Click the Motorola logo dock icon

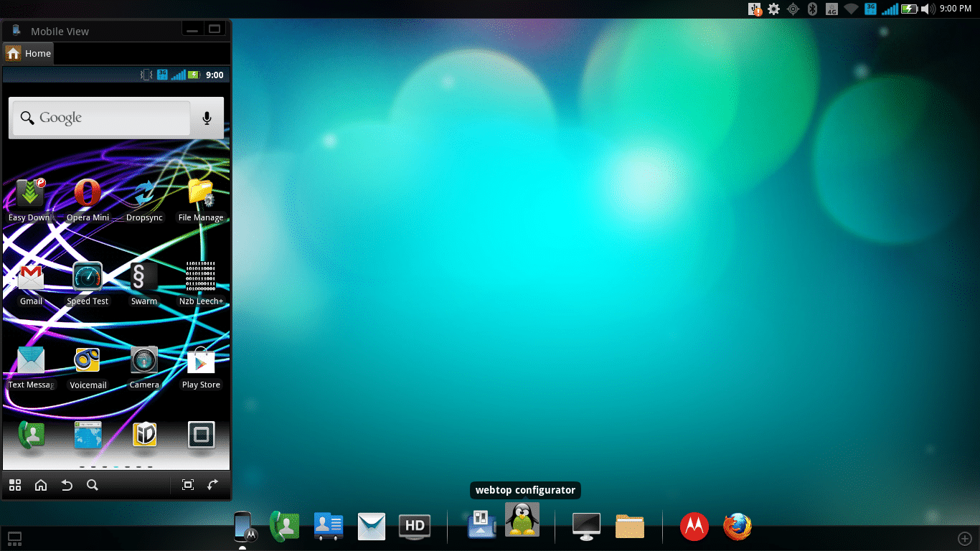coord(694,527)
